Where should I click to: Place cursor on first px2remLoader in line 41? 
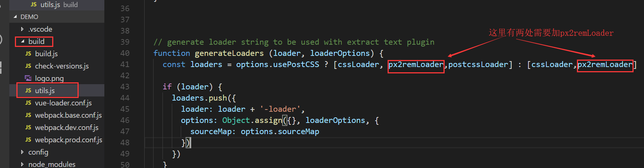(416, 64)
